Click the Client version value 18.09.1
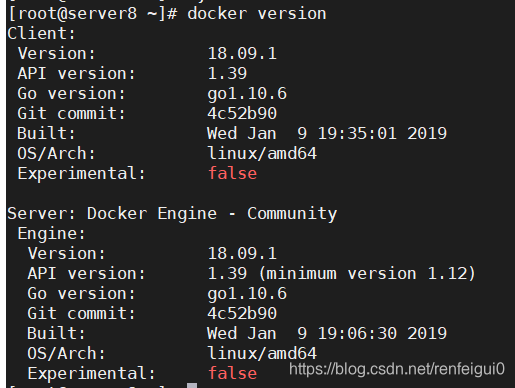Screen dimensions: 515x388 pyautogui.click(x=242, y=54)
